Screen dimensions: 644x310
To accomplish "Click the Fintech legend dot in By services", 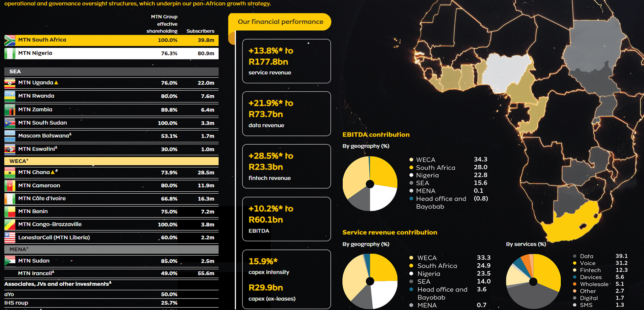I will point(575,270).
